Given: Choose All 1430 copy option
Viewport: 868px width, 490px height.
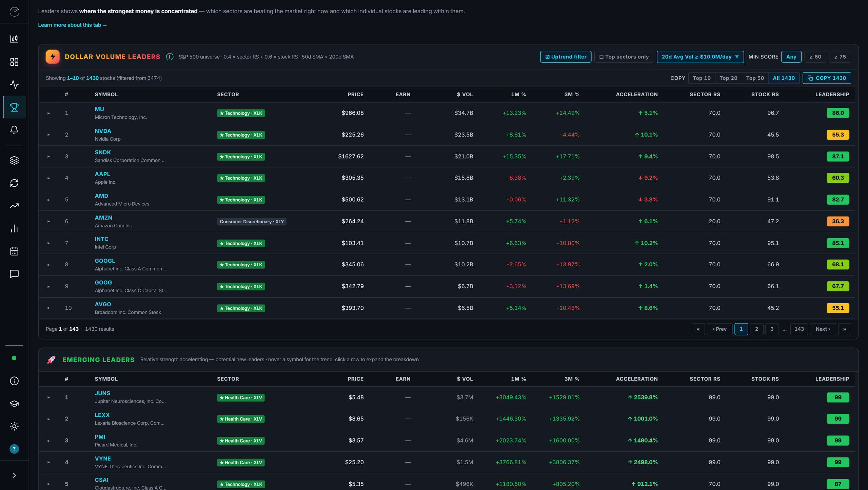Looking at the screenshot, I should point(784,78).
